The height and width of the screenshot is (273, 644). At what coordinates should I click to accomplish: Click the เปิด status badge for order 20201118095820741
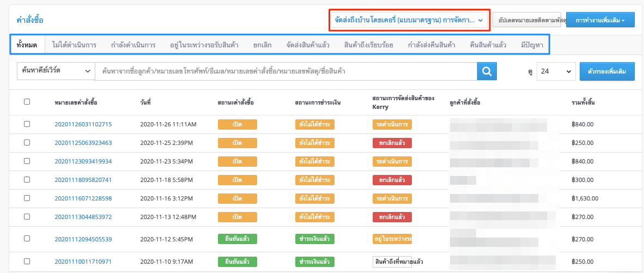click(x=238, y=180)
